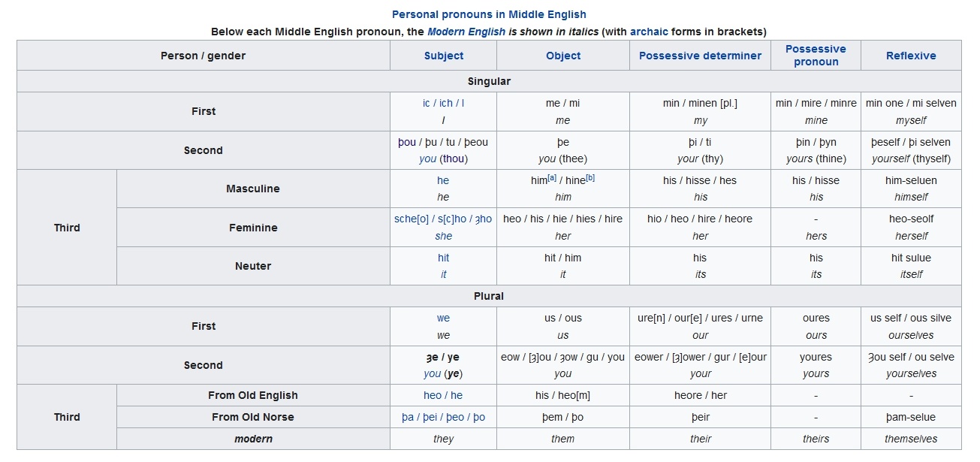Click the Possessive determiner header link

[700, 56]
